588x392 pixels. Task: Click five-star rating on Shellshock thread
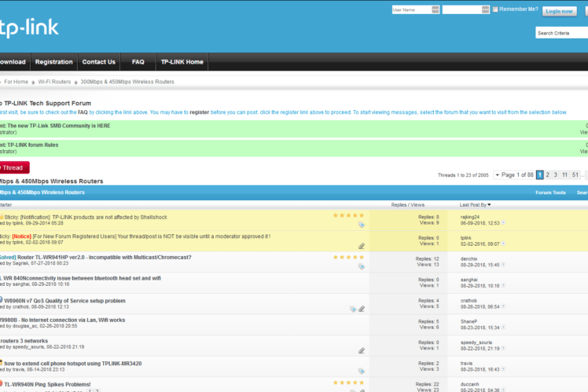[x=348, y=215]
